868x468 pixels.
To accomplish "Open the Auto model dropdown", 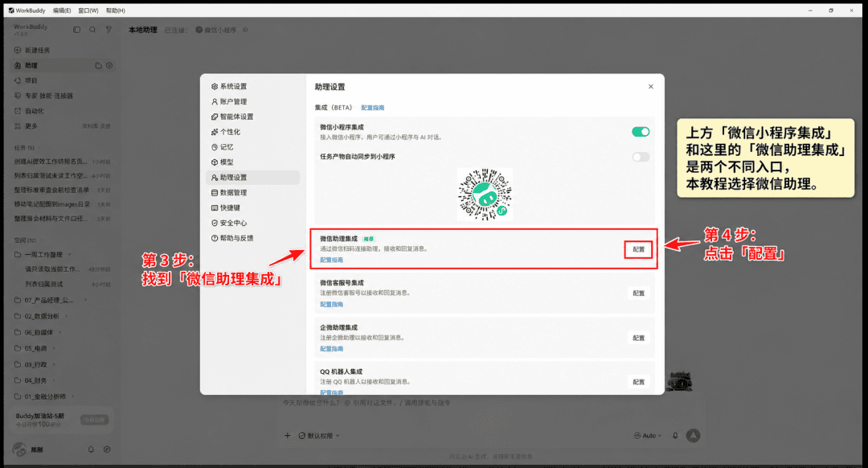I will [648, 436].
